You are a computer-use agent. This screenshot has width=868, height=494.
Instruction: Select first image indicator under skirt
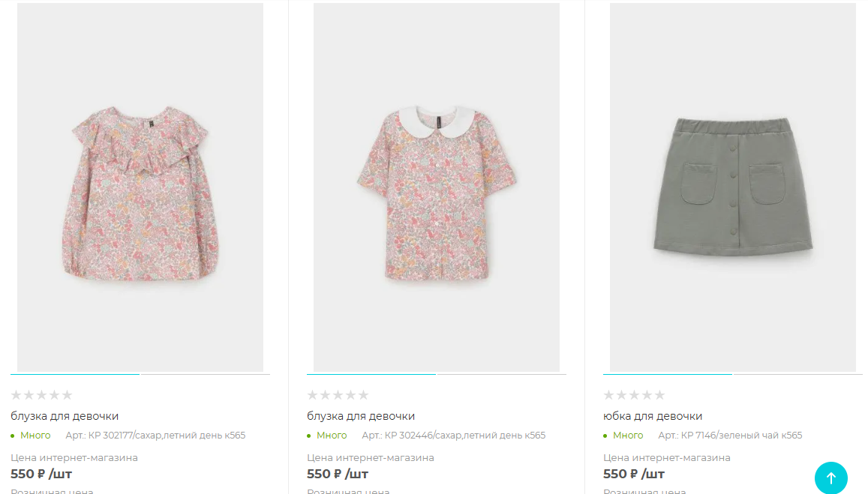667,375
